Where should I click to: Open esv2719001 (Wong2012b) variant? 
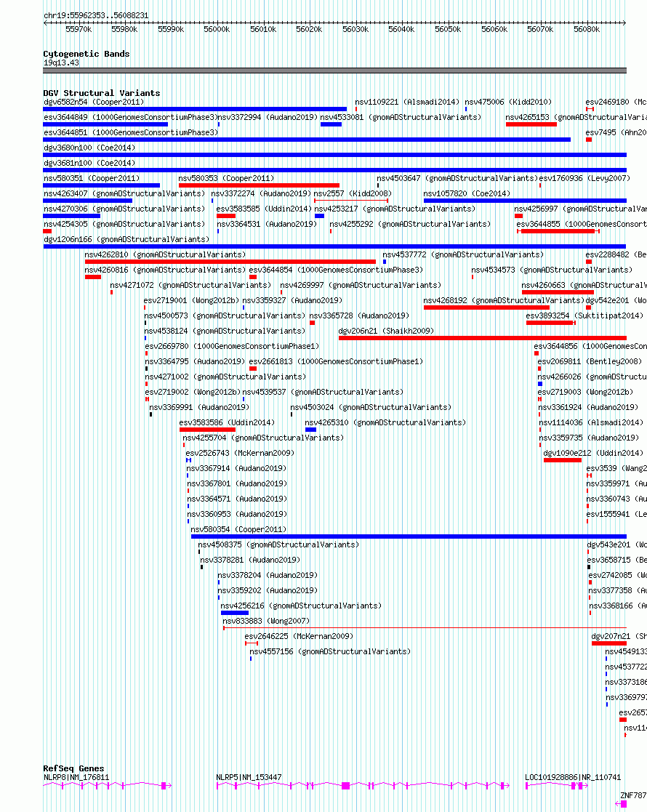click(x=191, y=300)
